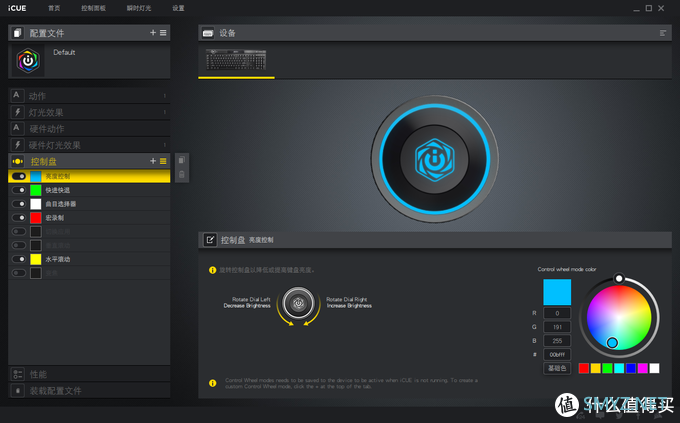Click the copy icon beside mode list

[182, 160]
